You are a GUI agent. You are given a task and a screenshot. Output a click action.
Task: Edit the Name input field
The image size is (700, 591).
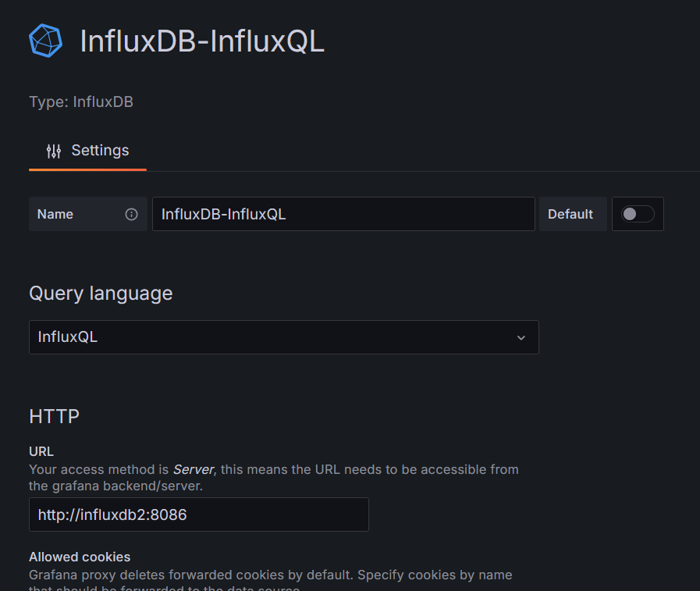click(x=343, y=214)
